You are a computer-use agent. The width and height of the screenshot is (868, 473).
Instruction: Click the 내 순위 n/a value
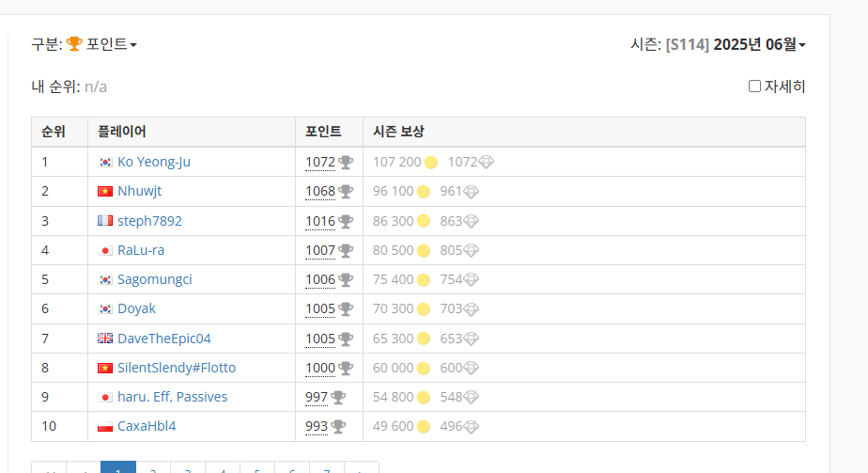point(96,87)
